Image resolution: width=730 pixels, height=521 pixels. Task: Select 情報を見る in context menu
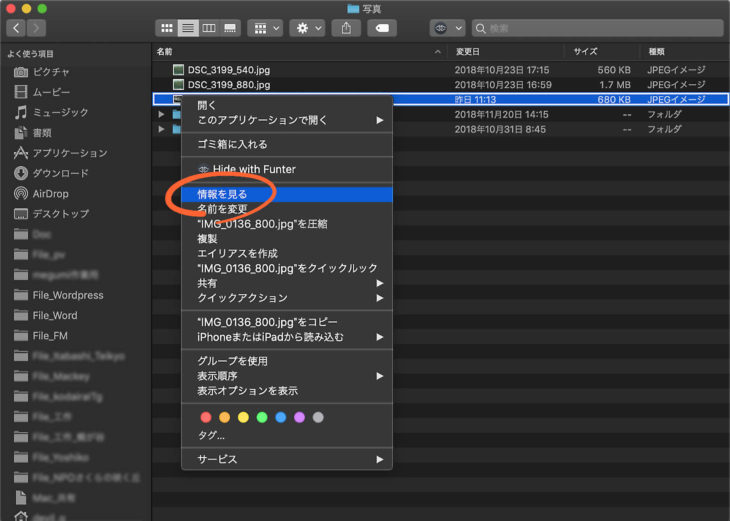pos(222,194)
